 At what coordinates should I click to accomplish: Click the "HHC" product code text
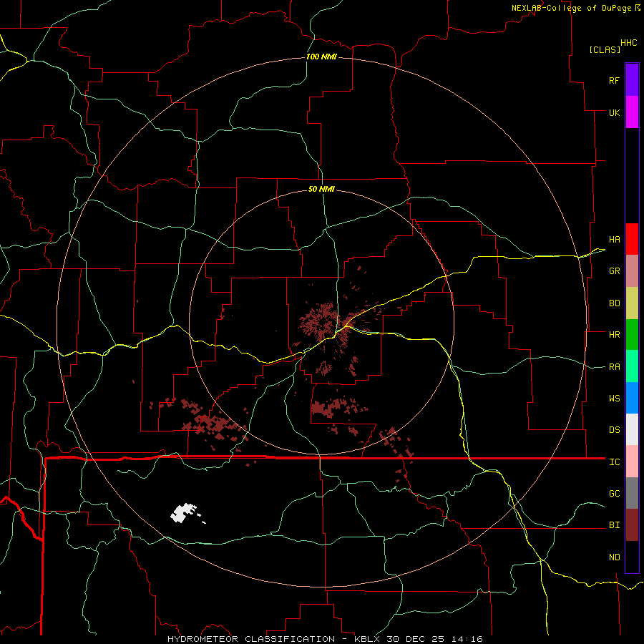(629, 43)
